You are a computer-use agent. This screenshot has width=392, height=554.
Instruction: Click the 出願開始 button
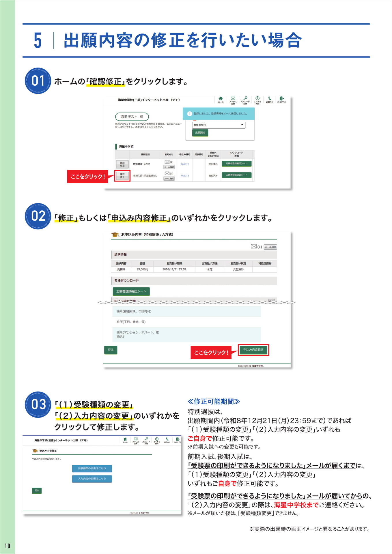[200, 133]
